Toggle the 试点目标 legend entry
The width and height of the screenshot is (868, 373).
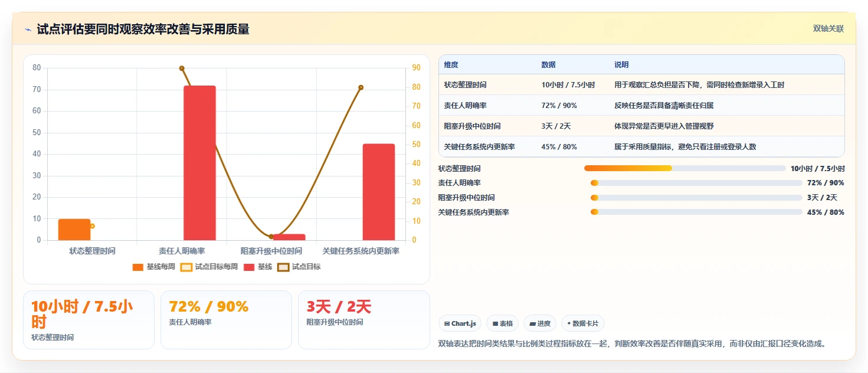tap(299, 267)
